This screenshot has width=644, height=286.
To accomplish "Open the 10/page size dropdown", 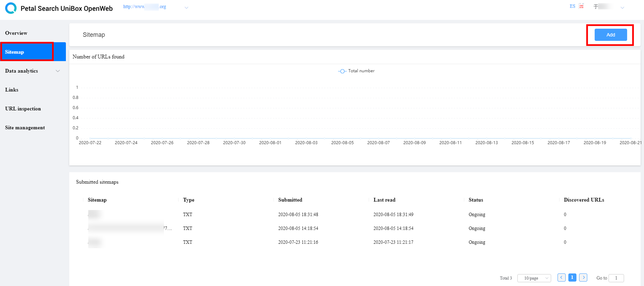I will pyautogui.click(x=534, y=278).
